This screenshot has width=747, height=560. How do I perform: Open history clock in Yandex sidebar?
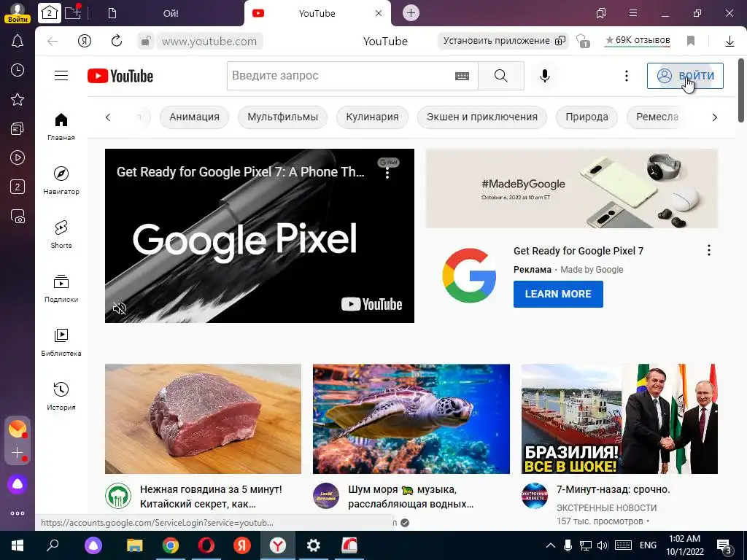[x=18, y=71]
